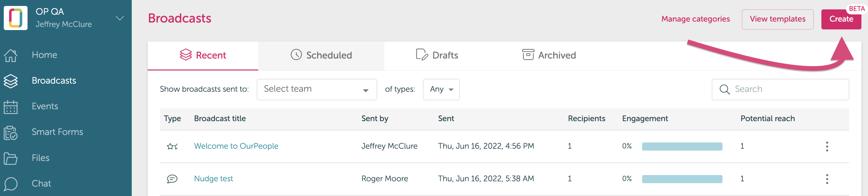Click the Sent column header

[x=446, y=118]
